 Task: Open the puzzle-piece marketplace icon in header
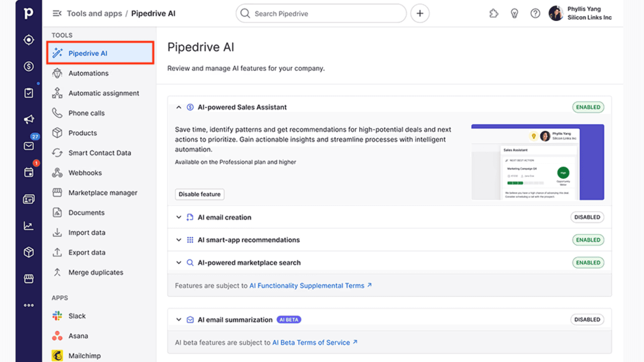tap(493, 13)
